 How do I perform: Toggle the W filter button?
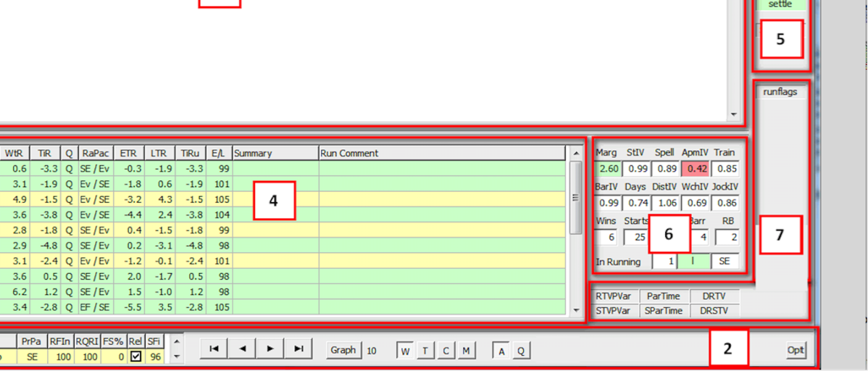point(405,351)
